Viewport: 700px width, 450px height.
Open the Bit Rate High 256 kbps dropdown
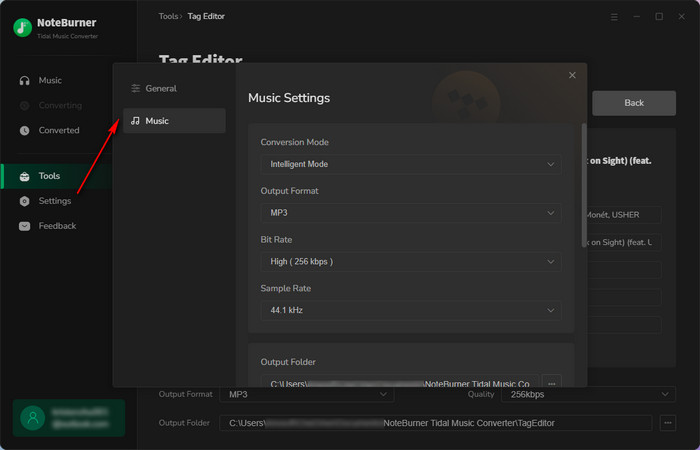click(x=411, y=262)
